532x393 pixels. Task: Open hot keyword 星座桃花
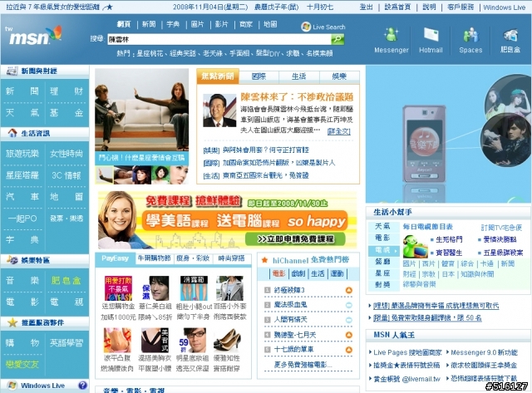point(150,53)
